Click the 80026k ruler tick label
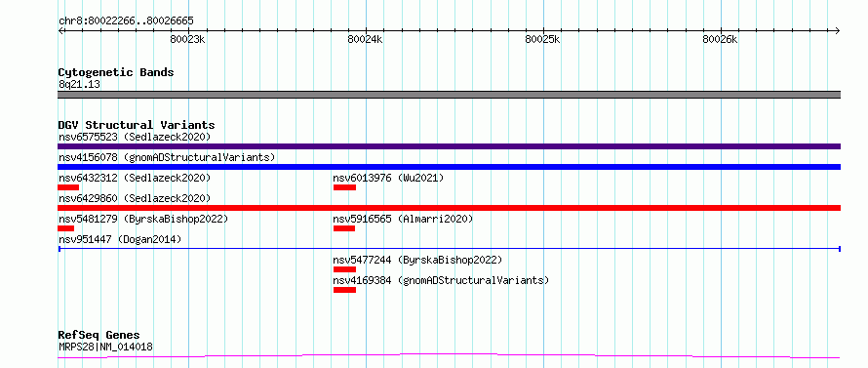 [x=720, y=39]
